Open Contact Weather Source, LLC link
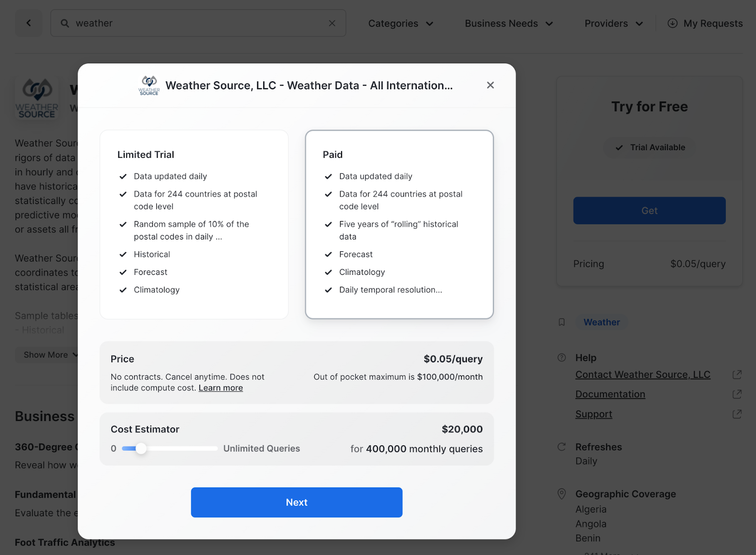This screenshot has height=555, width=756. 643,375
